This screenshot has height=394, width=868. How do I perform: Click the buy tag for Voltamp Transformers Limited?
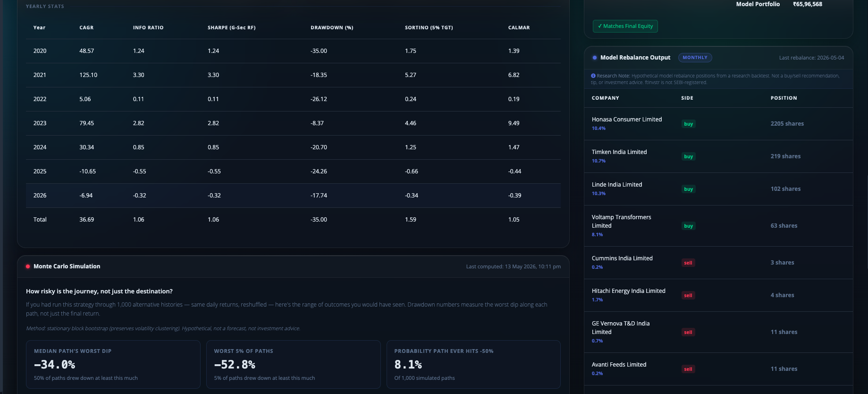[x=688, y=226]
